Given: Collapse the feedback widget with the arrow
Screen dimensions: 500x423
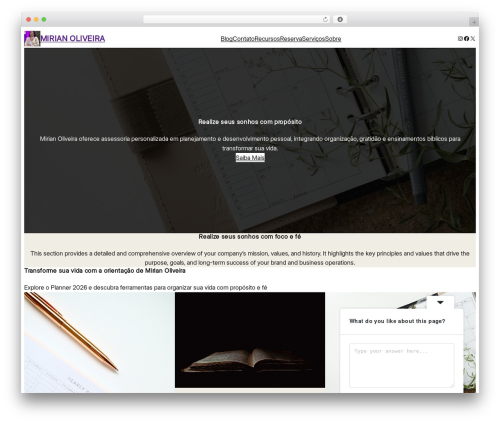Looking at the screenshot, I should [440, 302].
